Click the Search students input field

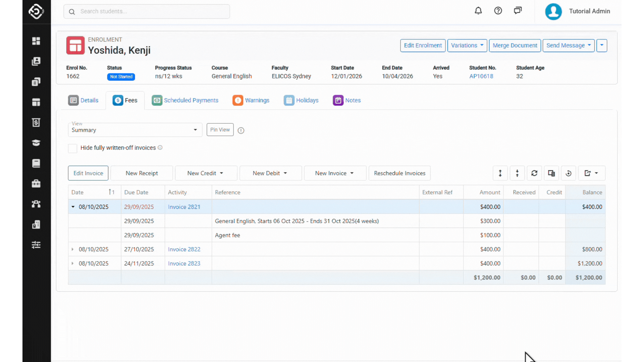click(x=147, y=11)
